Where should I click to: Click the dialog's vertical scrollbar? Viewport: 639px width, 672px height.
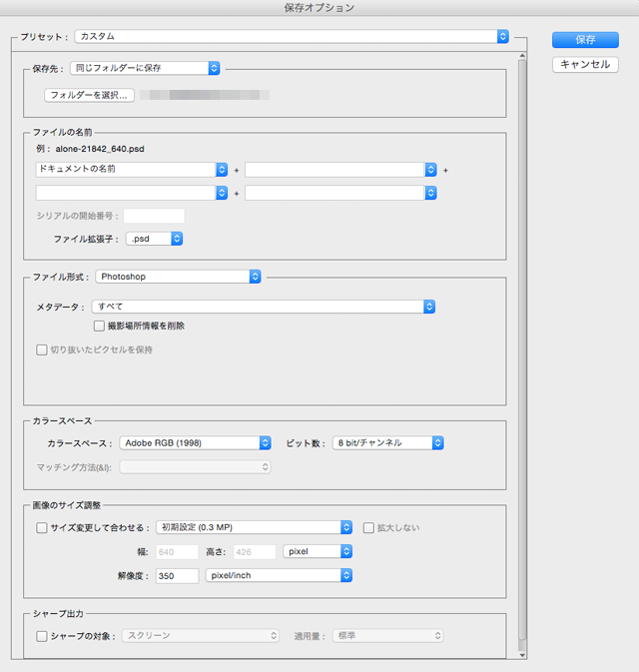click(x=521, y=349)
